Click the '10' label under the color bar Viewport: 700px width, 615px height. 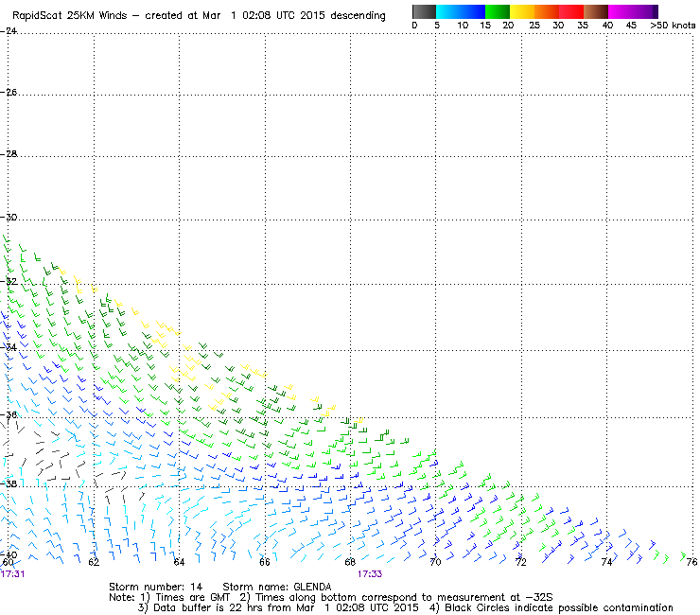(x=463, y=26)
